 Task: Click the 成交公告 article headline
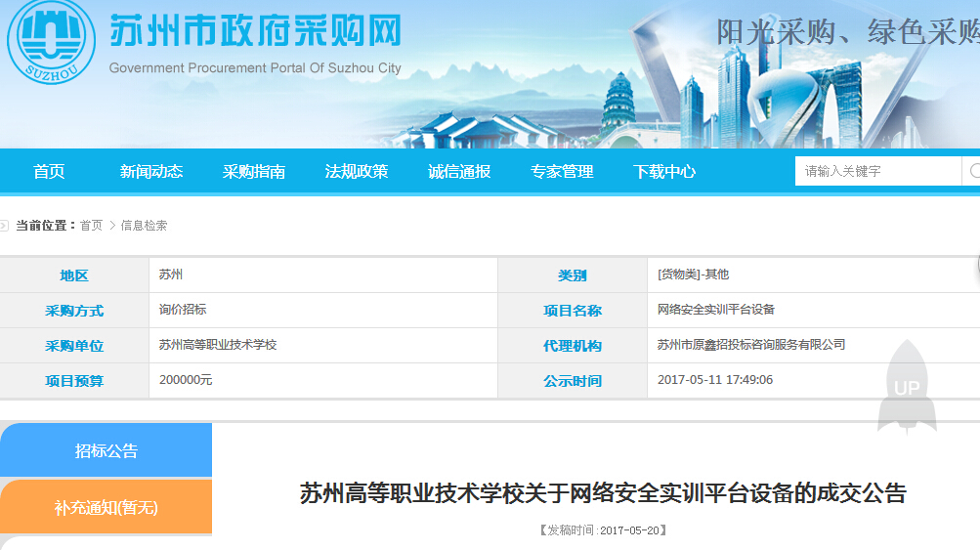coord(603,493)
